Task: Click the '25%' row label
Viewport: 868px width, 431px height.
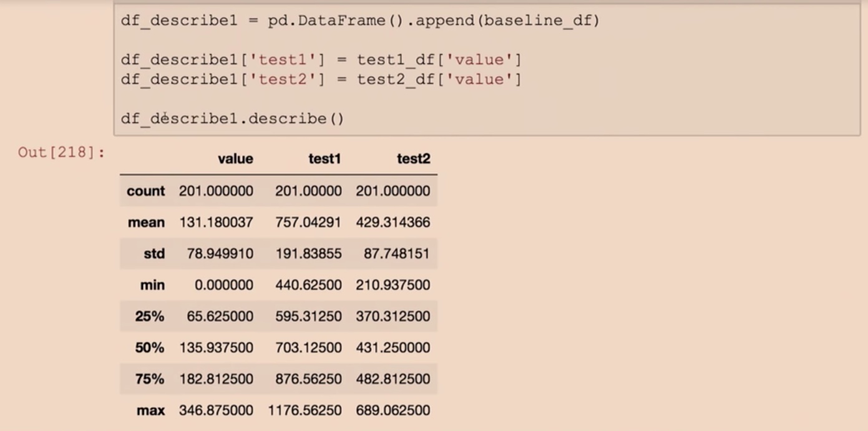Action: click(x=150, y=316)
